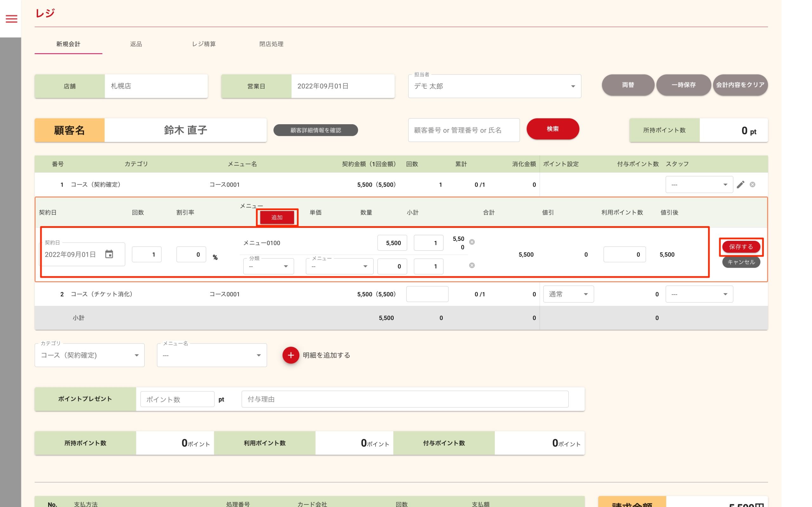This screenshot has width=812, height=507.
Task: Open the メニュー名 dropdown below the table
Action: (x=212, y=355)
